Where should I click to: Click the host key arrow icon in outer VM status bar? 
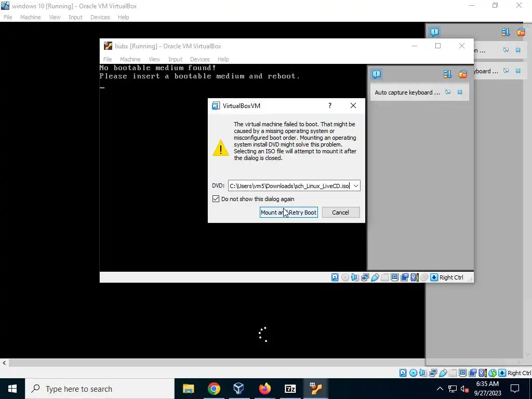click(502, 373)
